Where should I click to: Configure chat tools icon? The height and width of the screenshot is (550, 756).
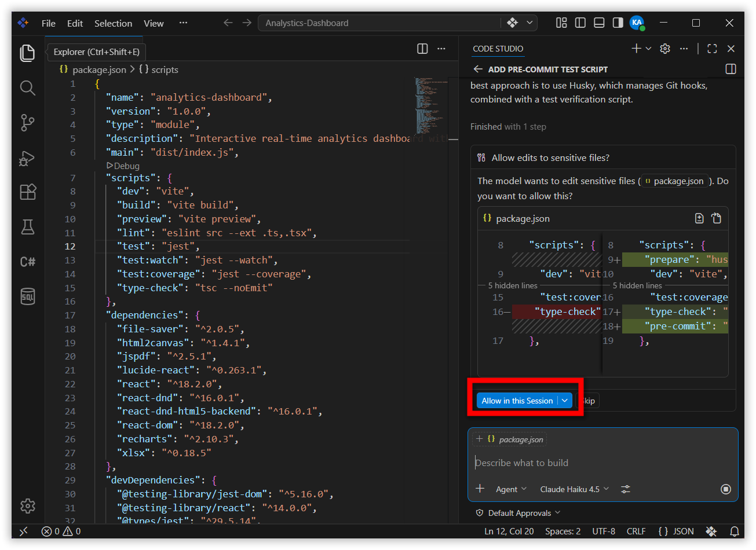pos(626,489)
